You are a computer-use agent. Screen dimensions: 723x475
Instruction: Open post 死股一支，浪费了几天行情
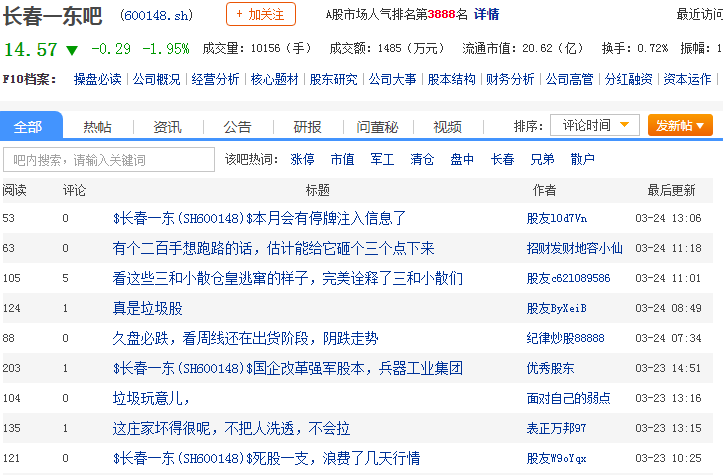(267, 458)
